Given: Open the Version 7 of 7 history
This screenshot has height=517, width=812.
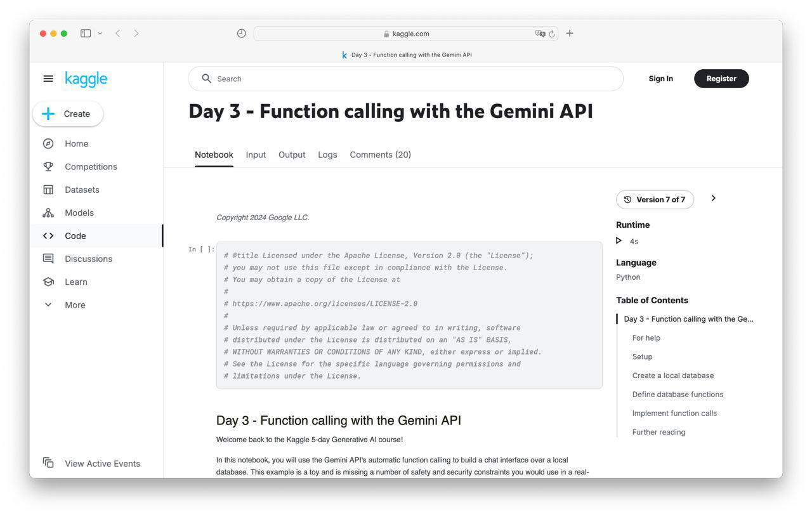Looking at the screenshot, I should pos(655,199).
